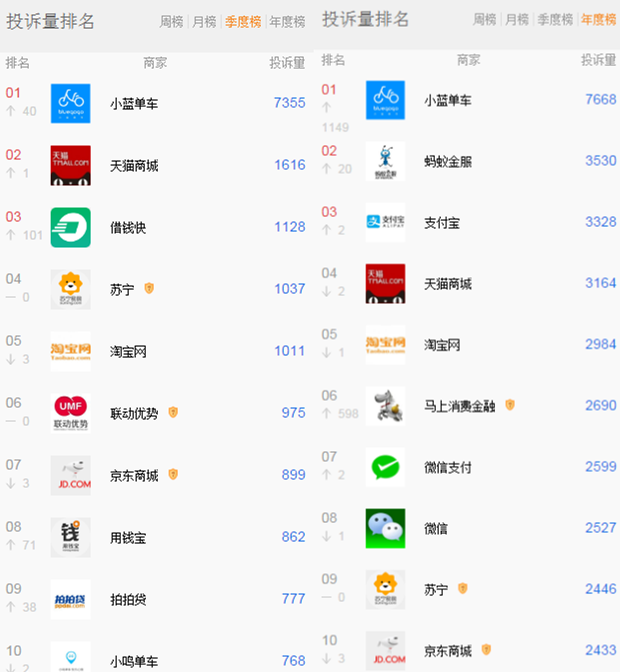Click 商家 column header in left panel
The width and height of the screenshot is (620, 672).
click(155, 63)
